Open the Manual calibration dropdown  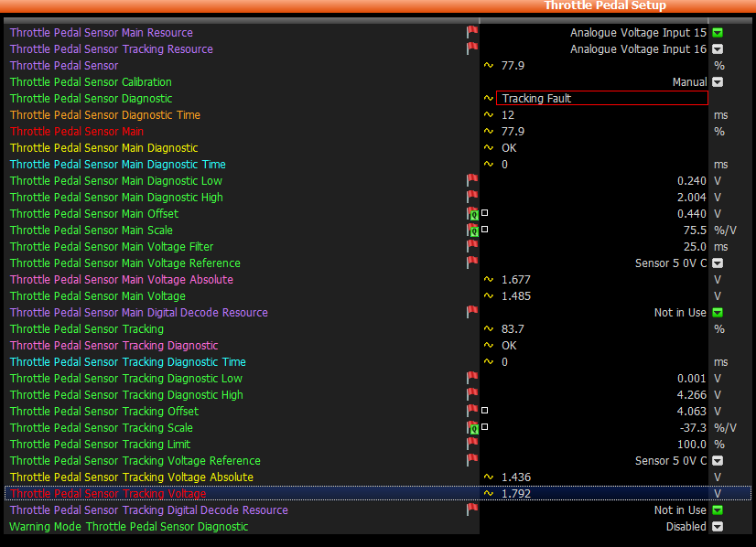(718, 82)
